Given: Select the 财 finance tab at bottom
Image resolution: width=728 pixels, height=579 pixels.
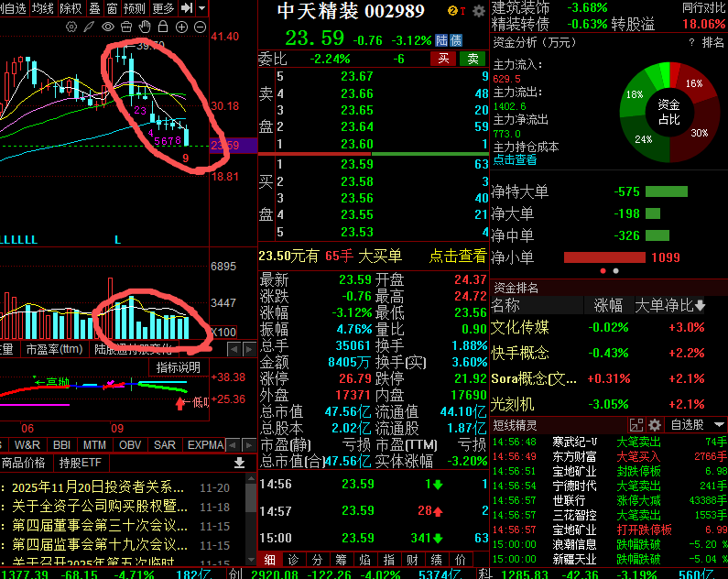Looking at the screenshot, I should pos(412,560).
